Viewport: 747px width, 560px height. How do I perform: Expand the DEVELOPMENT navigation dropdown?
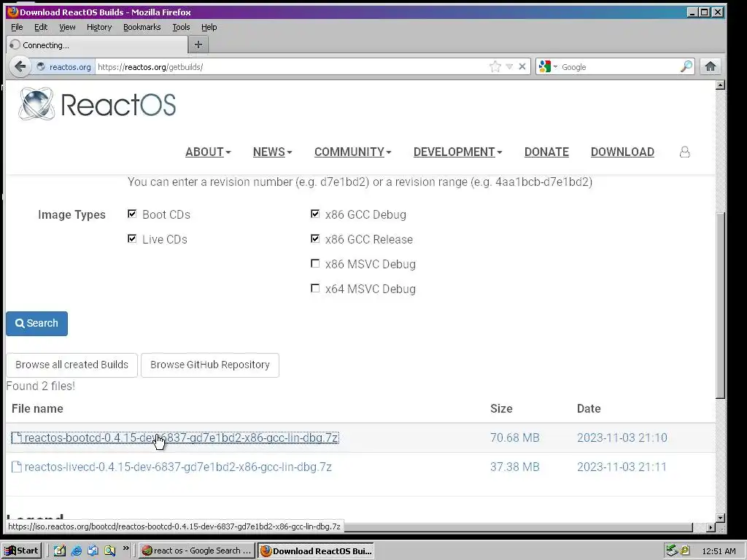458,152
